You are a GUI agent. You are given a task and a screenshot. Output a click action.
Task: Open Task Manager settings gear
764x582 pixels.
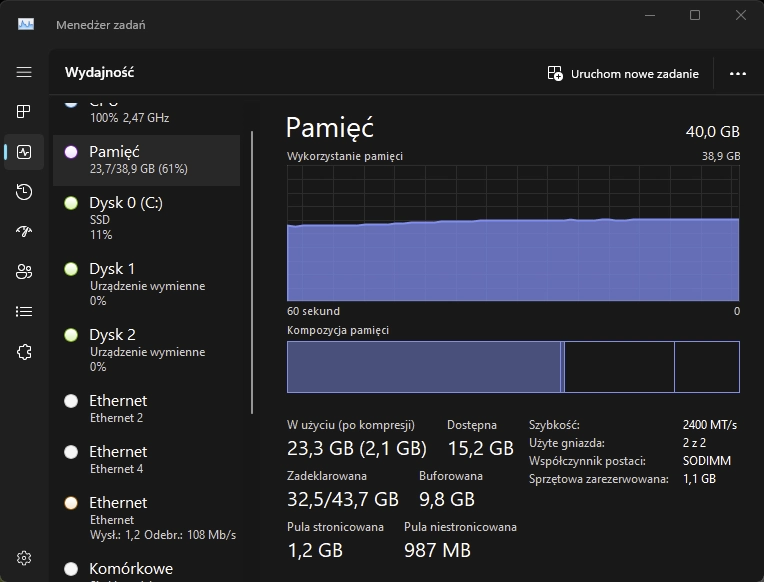pos(24,558)
